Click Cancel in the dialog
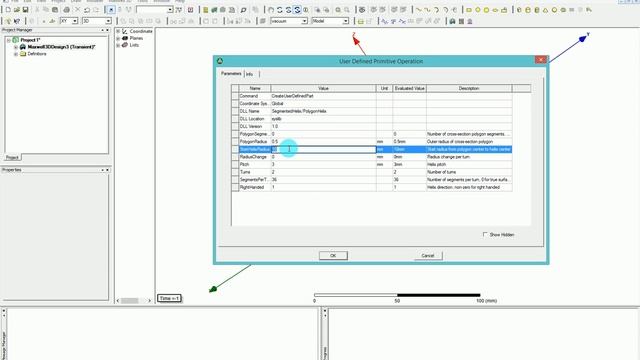This screenshot has width=640, height=360. pyautogui.click(x=428, y=256)
